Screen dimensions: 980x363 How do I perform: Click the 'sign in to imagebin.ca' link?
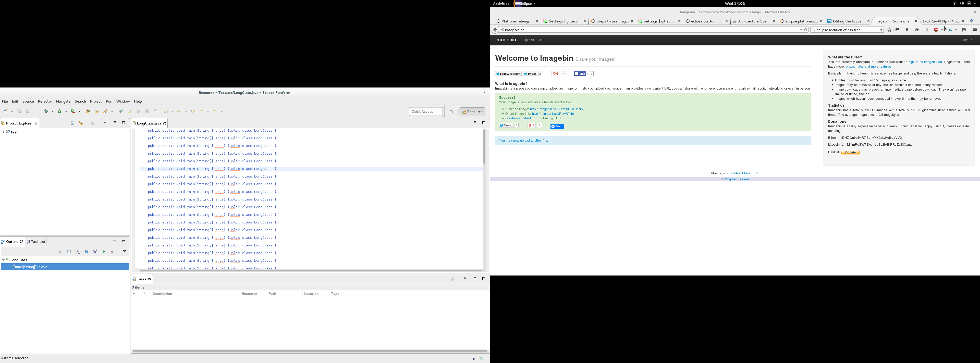(925, 62)
